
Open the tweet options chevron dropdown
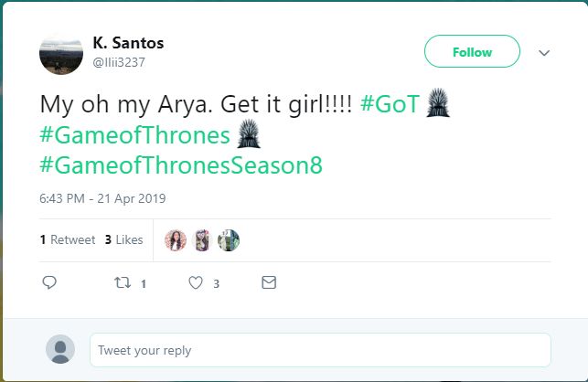(x=544, y=53)
